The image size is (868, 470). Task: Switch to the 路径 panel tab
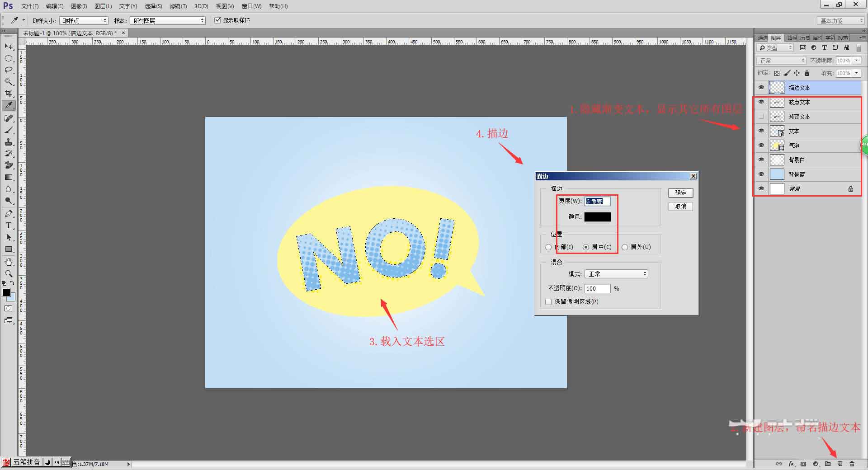tap(792, 38)
